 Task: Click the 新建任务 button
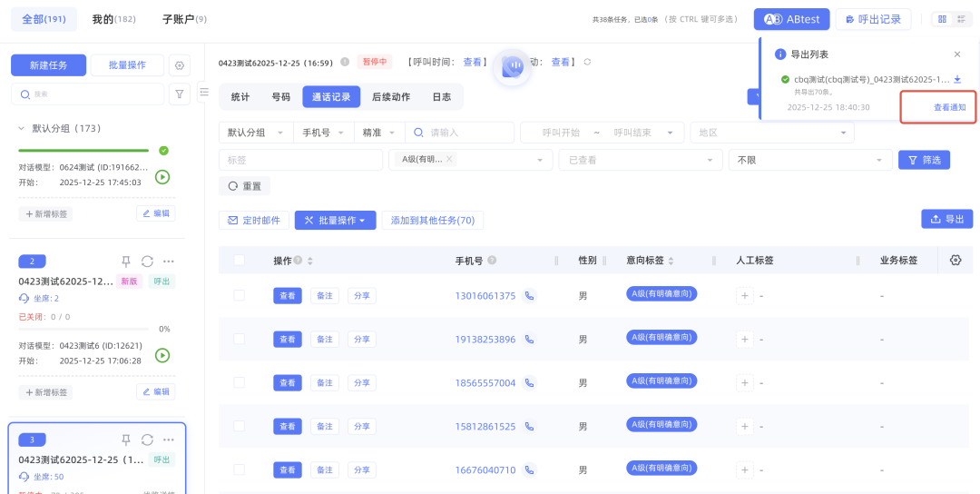(48, 65)
